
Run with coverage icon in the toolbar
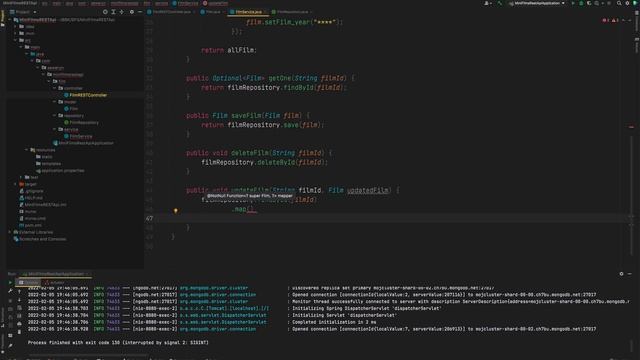(x=589, y=3)
